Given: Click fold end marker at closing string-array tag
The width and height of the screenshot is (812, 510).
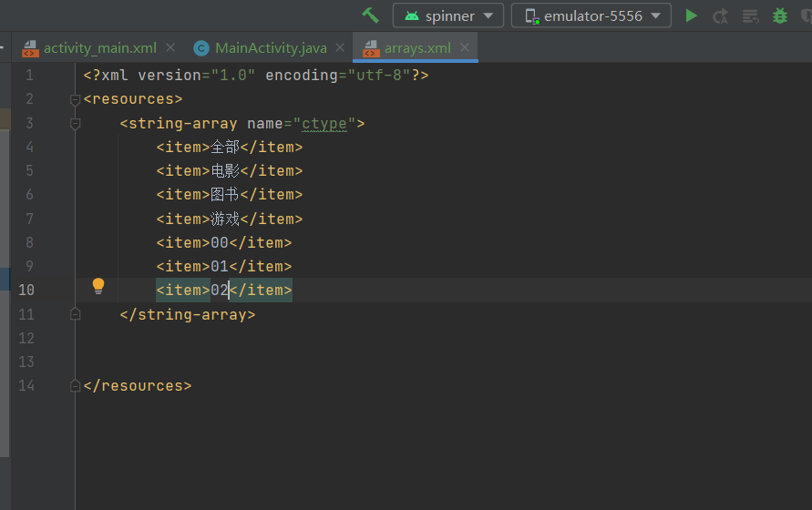Looking at the screenshot, I should point(76,314).
